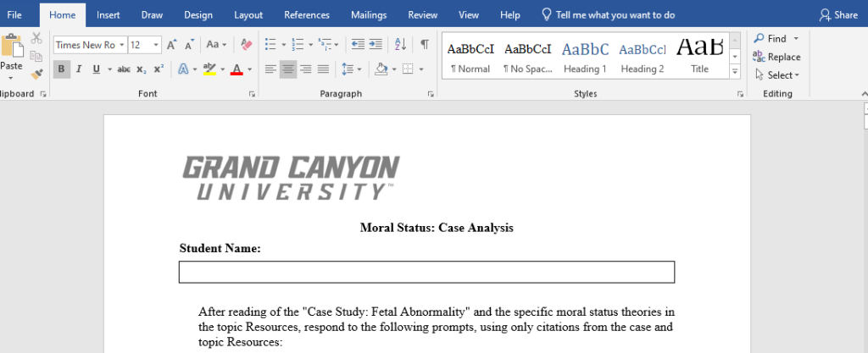The image size is (868, 353).
Task: Select the Format Painter brush
Action: pyautogui.click(x=36, y=74)
